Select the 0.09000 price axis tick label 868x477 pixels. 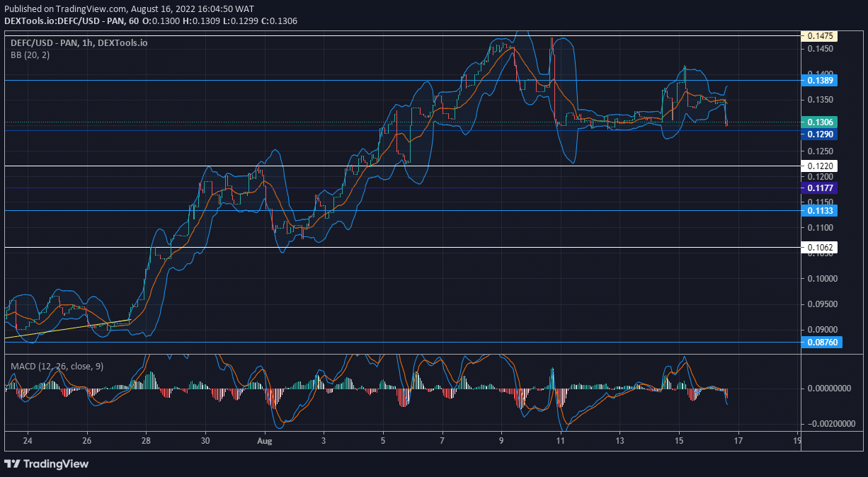pos(822,330)
